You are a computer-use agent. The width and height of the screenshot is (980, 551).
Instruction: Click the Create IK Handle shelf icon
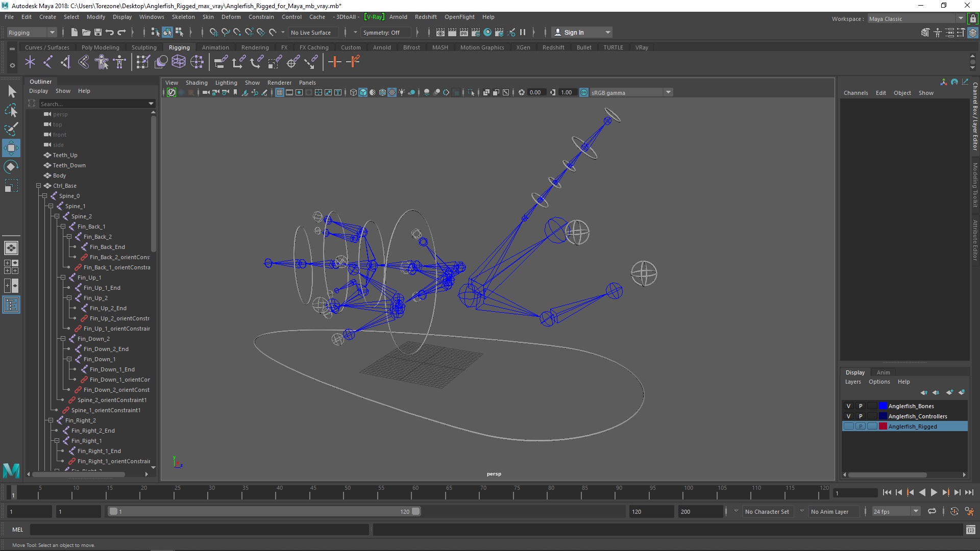pyautogui.click(x=66, y=62)
